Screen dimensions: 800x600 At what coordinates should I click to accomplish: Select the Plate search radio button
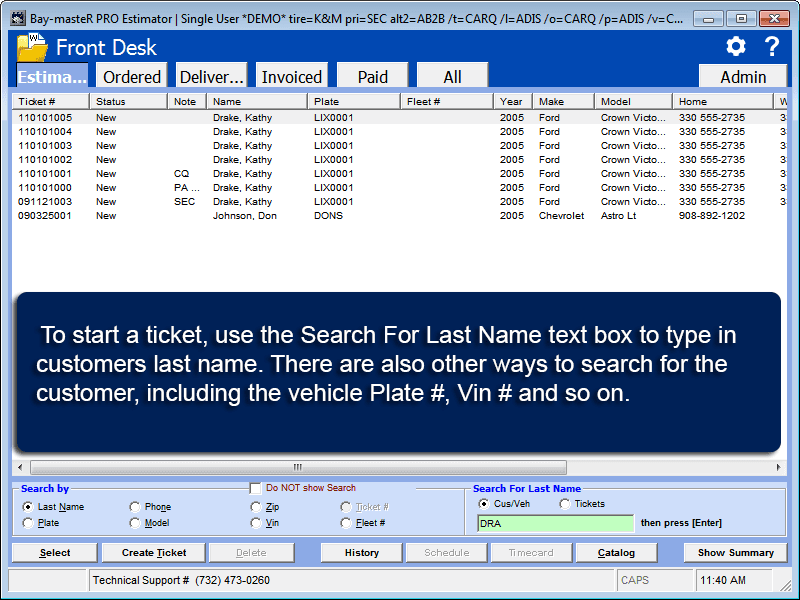coord(28,523)
